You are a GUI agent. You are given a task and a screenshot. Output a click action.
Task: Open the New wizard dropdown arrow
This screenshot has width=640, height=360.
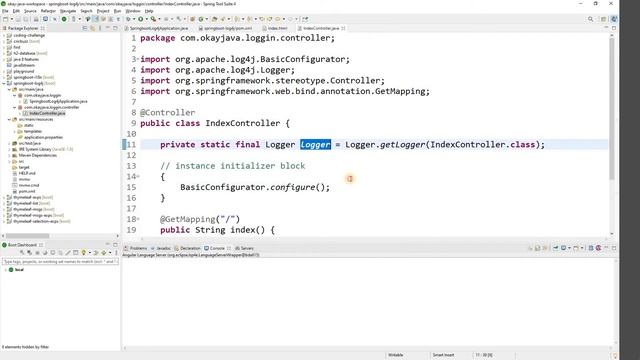pos(11,19)
